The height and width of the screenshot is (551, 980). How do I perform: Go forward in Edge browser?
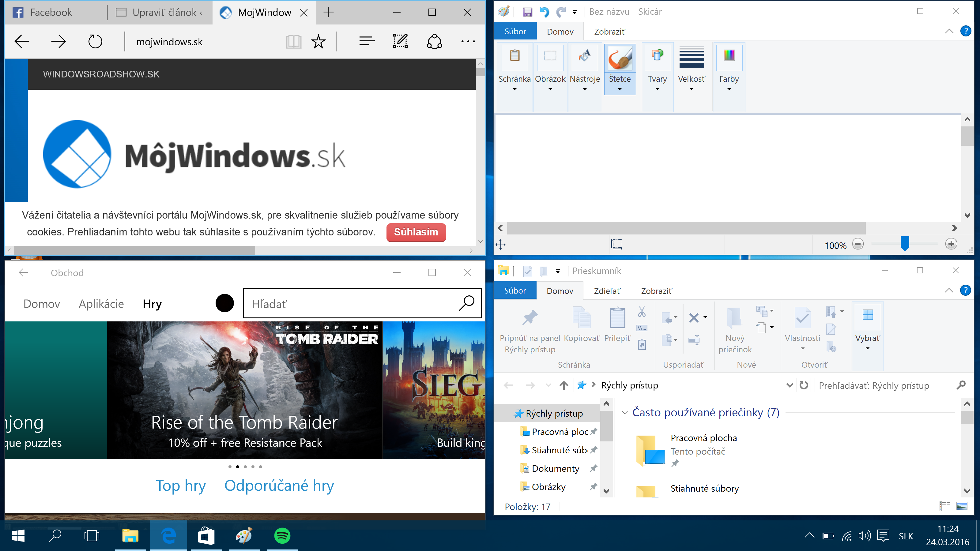click(58, 41)
